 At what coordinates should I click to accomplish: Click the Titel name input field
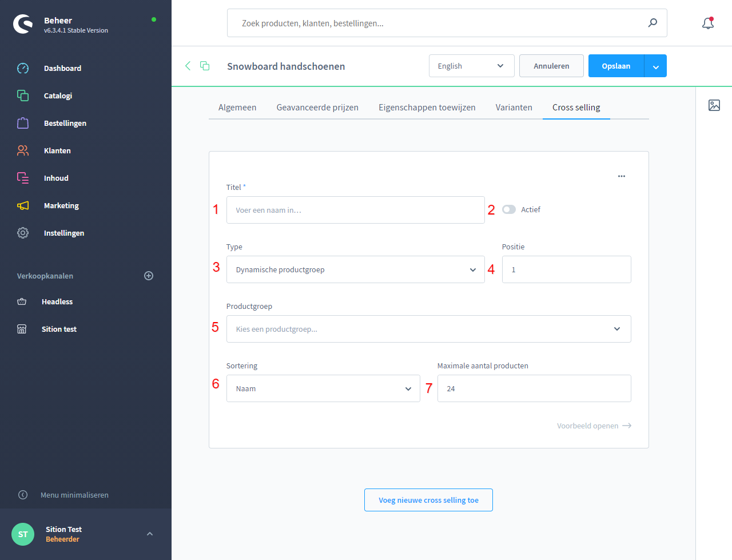355,210
